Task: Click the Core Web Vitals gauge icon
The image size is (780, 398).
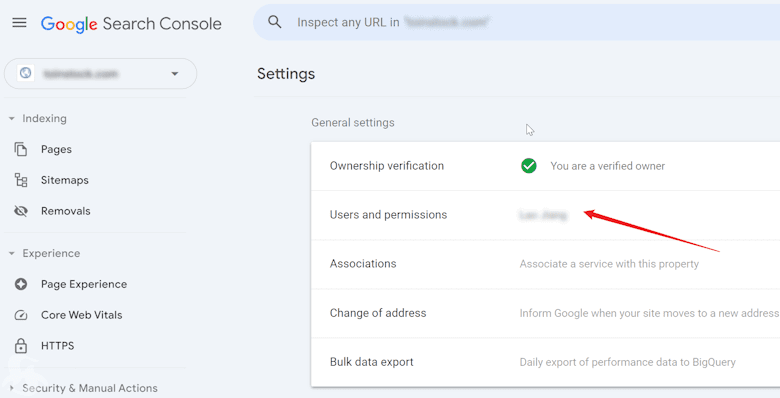Action: pyautogui.click(x=21, y=315)
